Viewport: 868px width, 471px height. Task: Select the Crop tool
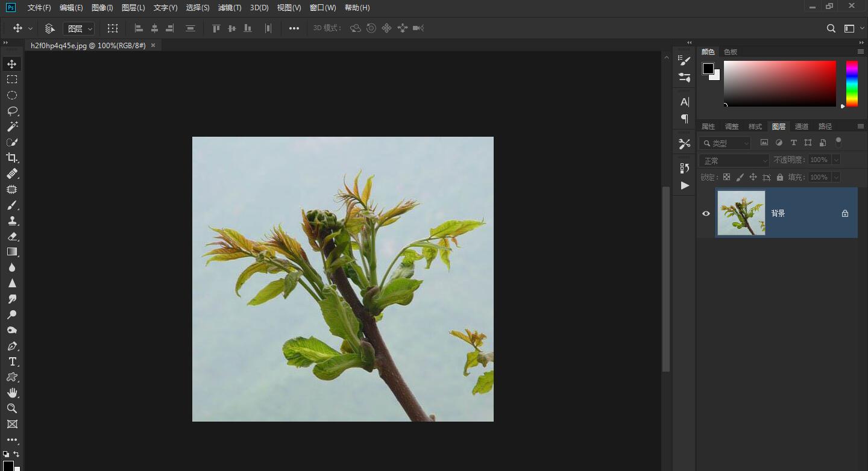tap(12, 158)
